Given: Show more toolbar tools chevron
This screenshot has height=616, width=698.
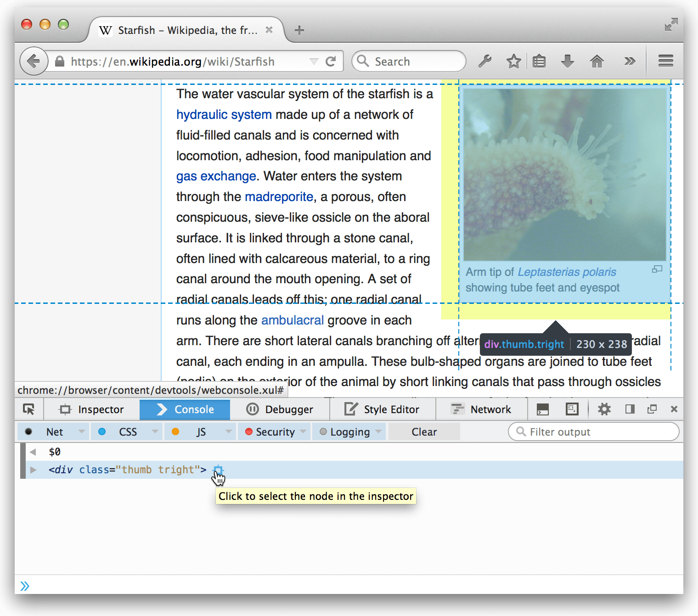Looking at the screenshot, I should [630, 61].
